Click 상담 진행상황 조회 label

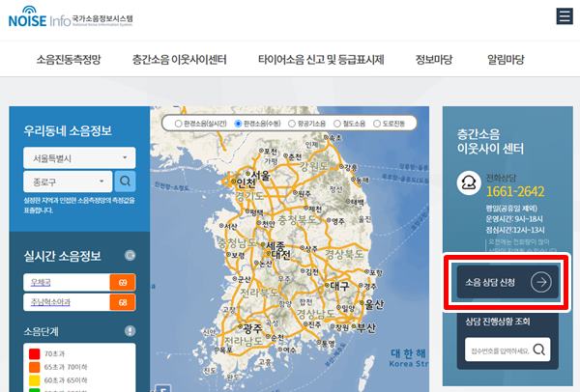tap(498, 322)
